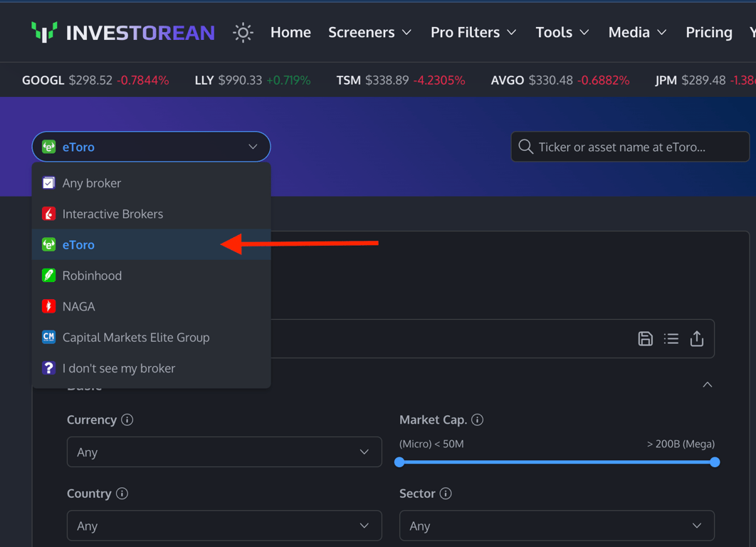Open the saved screeners list icon

(671, 338)
